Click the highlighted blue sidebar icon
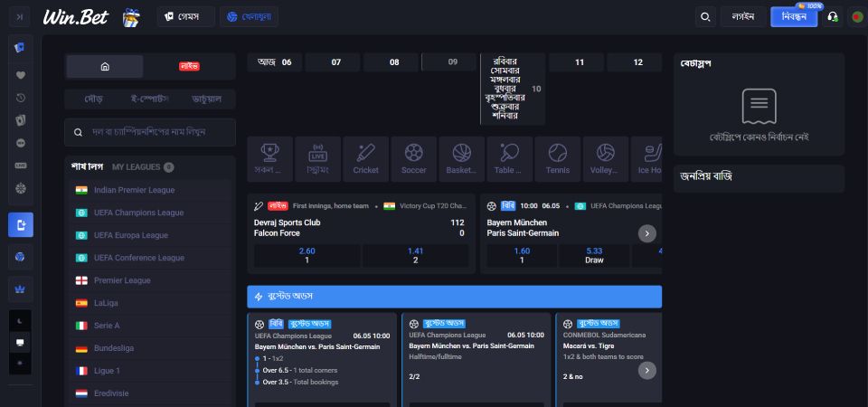Screen dimensions: 868x407 tap(21, 225)
